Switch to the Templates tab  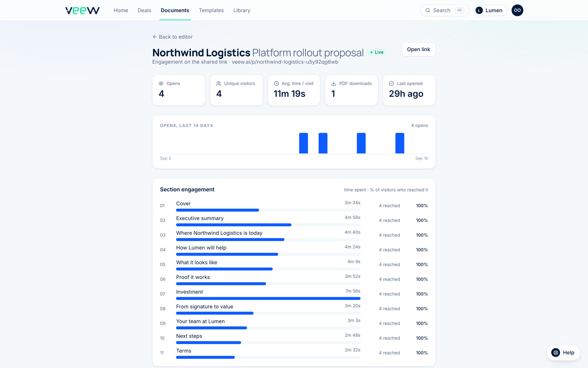coord(211,10)
